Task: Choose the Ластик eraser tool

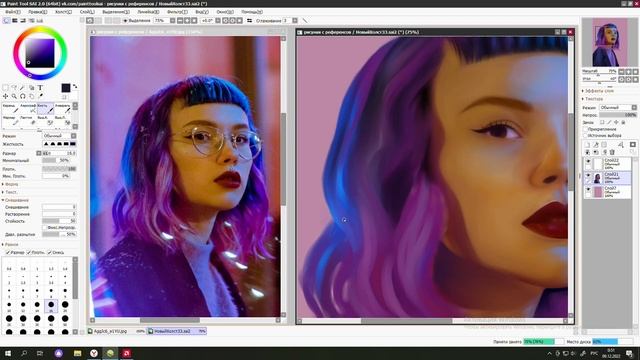Action: coord(28,120)
